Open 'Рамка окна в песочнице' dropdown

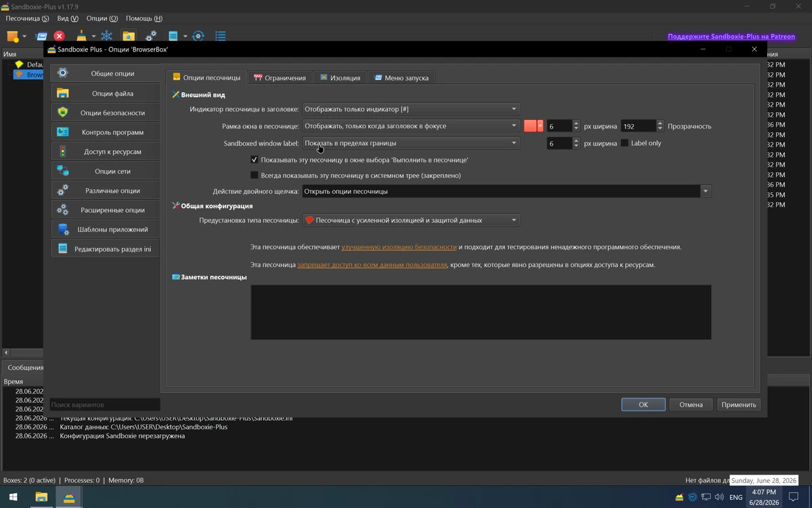[x=411, y=126]
